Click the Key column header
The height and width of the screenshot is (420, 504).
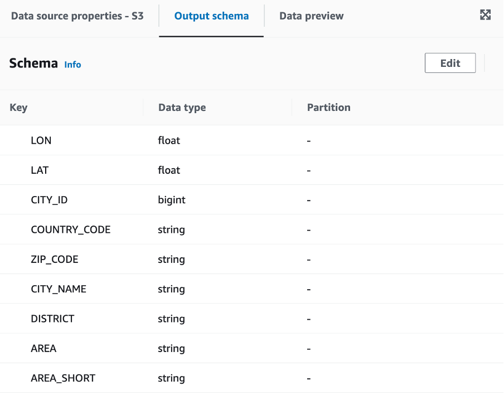coord(18,108)
